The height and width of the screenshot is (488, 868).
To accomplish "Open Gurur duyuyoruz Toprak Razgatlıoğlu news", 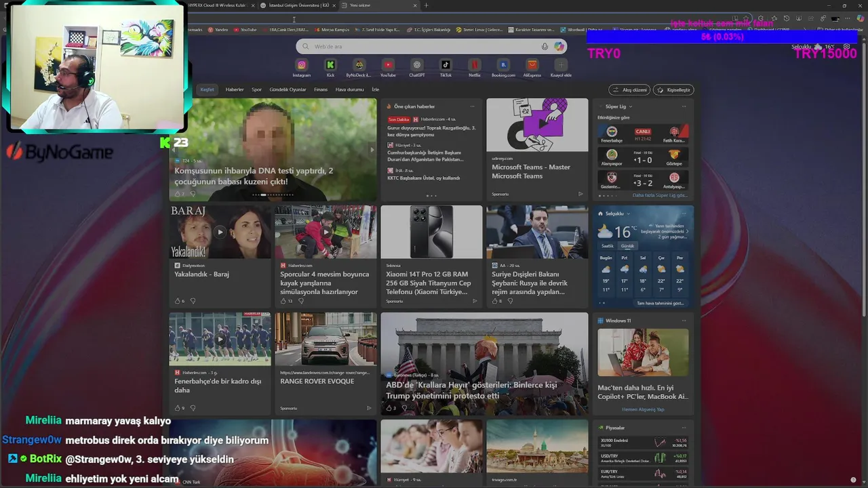I will pos(431,131).
